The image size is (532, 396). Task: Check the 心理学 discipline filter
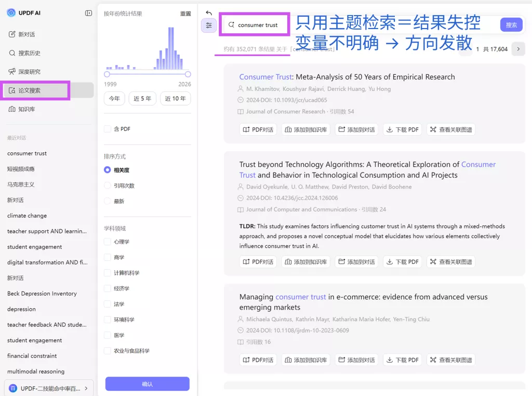108,242
